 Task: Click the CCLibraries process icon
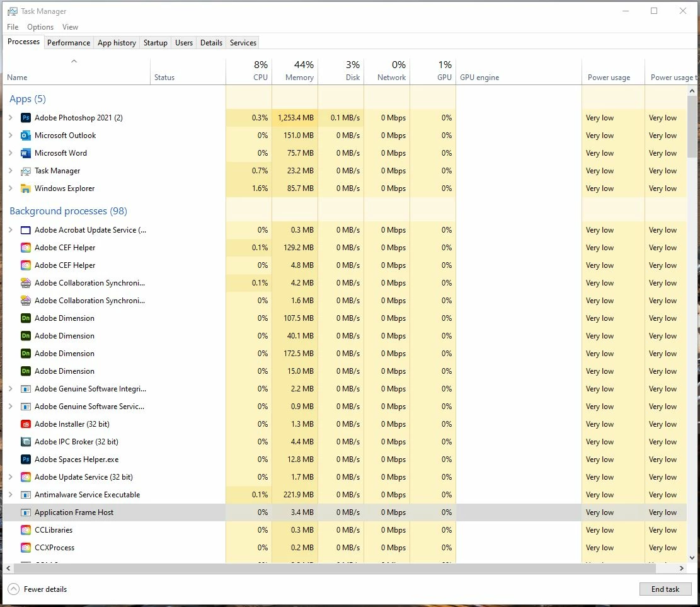[x=26, y=530]
